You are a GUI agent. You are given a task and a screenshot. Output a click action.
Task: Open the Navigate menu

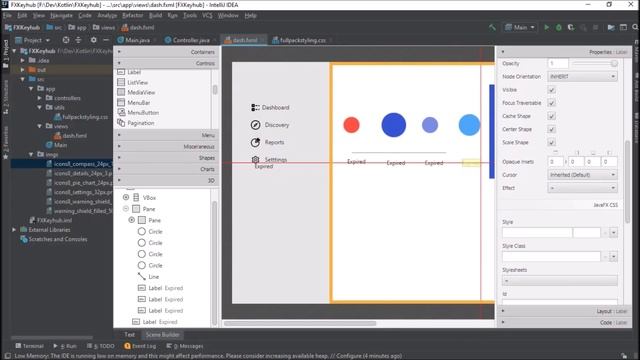(61, 15)
